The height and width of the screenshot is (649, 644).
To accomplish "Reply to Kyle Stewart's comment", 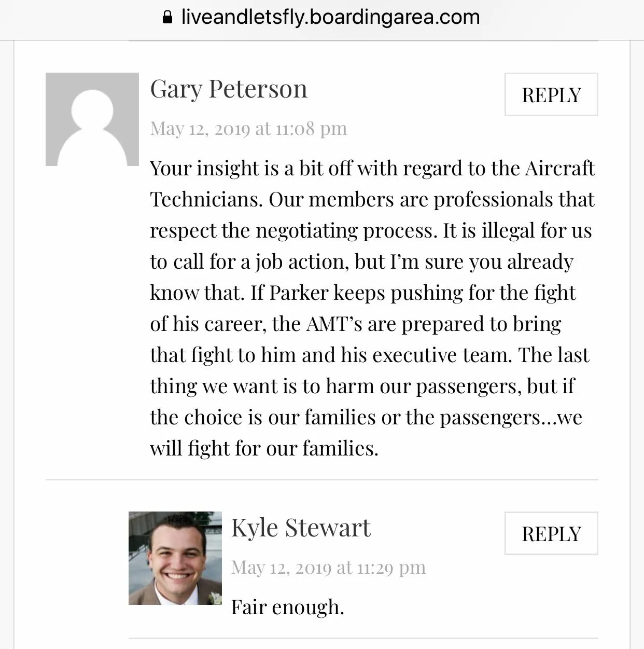I will point(551,533).
